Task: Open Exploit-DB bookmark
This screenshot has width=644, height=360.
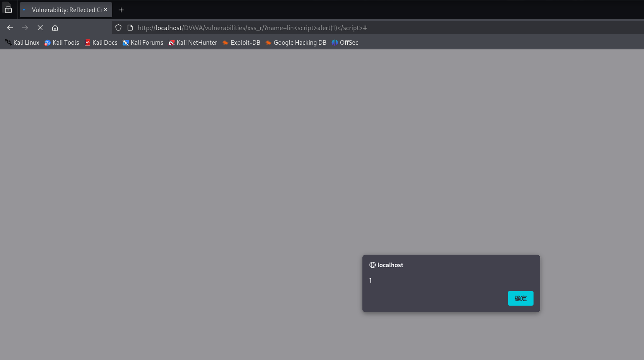Action: point(241,43)
